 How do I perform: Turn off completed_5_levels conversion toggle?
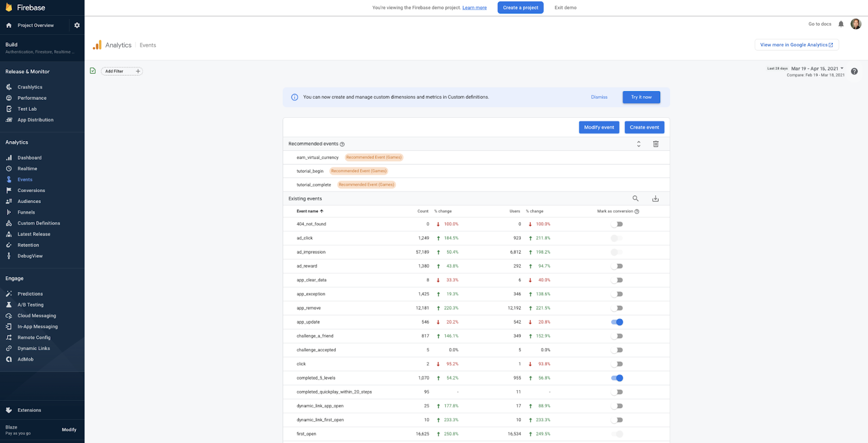click(x=617, y=378)
